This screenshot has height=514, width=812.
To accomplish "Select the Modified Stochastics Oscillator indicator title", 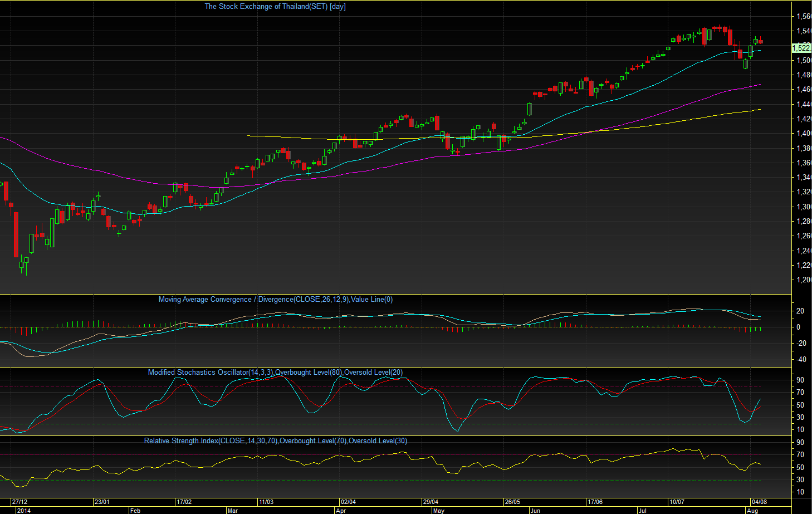I will pyautogui.click(x=275, y=373).
